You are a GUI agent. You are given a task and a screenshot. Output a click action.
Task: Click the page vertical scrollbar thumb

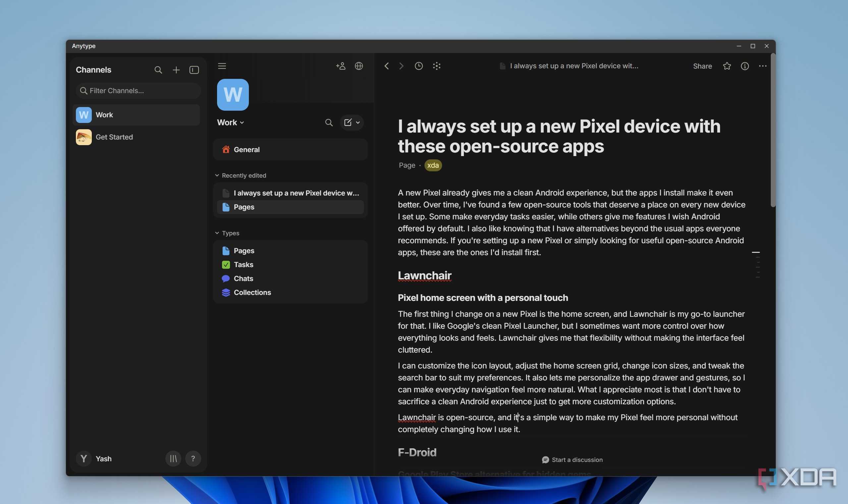(x=773, y=130)
